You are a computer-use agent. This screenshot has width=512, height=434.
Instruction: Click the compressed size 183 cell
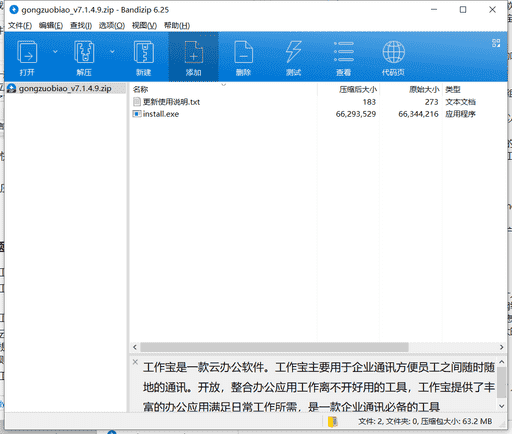[369, 102]
